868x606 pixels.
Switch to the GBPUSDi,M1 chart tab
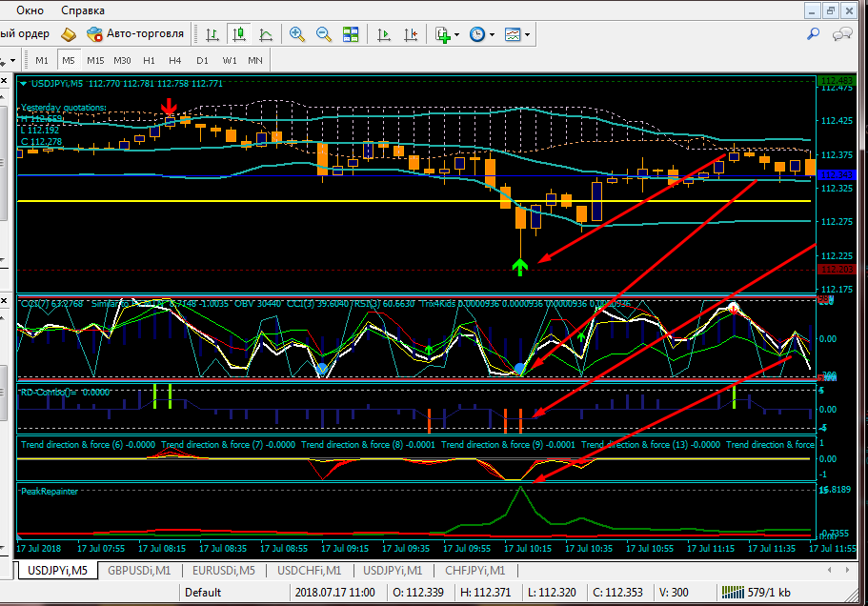(139, 570)
